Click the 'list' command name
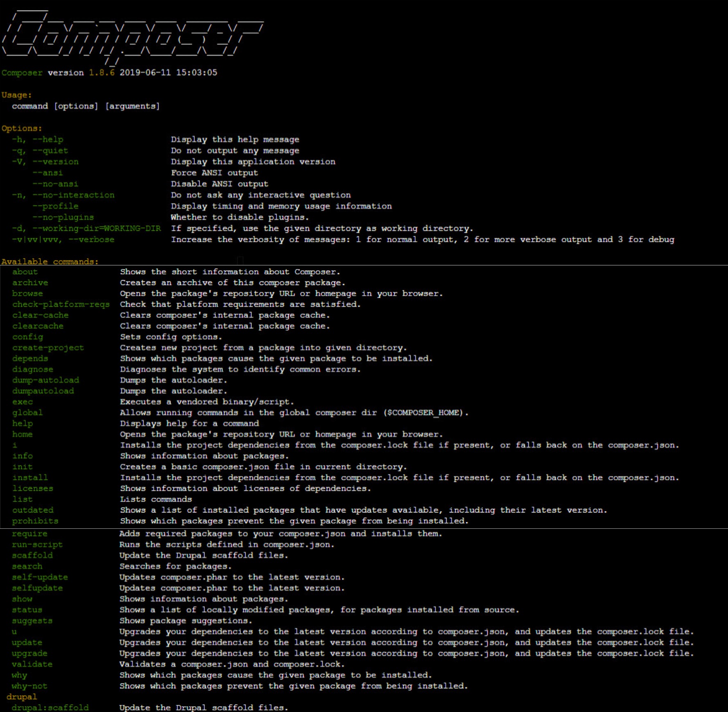Screen dimensions: 728x712 pyautogui.click(x=22, y=499)
